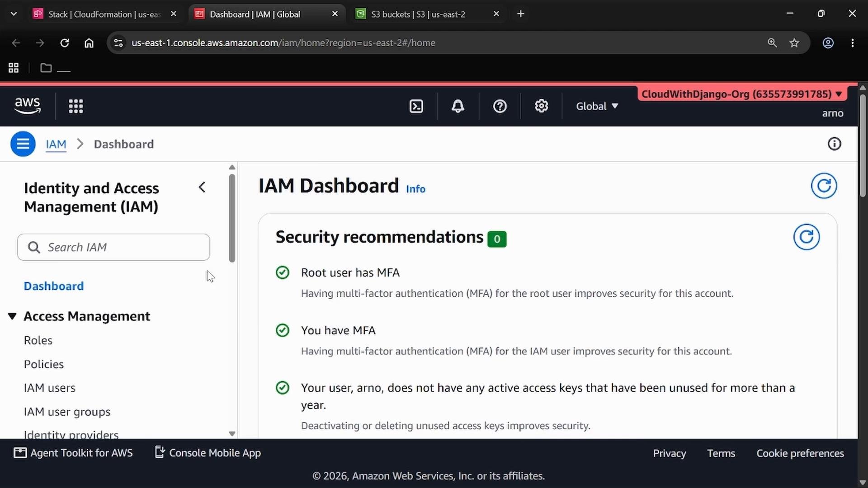Screen dimensions: 868x488
Task: Click the green check beside You have MFA
Action: click(283, 330)
